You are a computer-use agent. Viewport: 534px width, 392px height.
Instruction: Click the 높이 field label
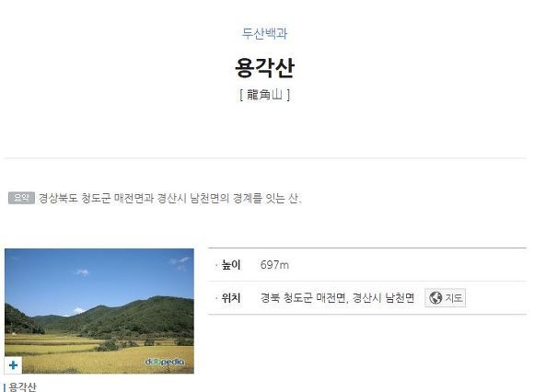coord(231,265)
